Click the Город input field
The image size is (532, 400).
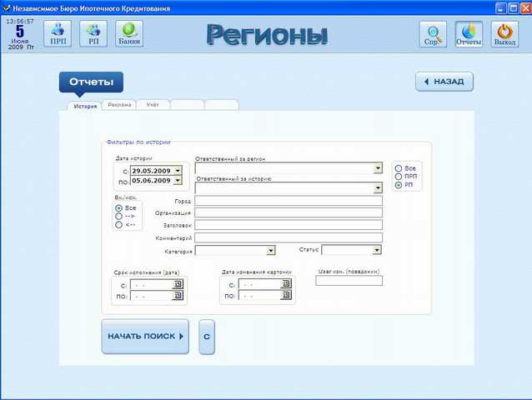pyautogui.click(x=289, y=201)
